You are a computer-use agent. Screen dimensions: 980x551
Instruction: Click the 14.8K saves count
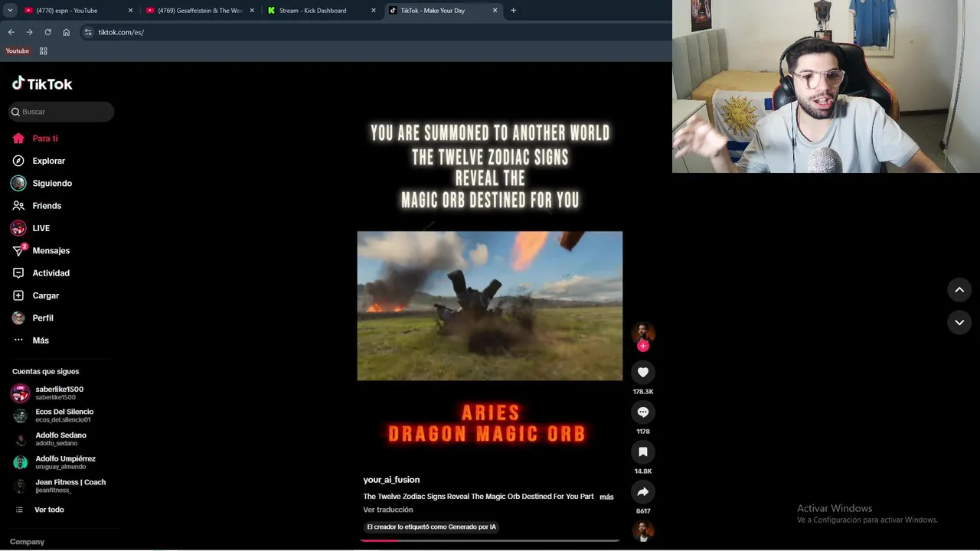pyautogui.click(x=643, y=471)
